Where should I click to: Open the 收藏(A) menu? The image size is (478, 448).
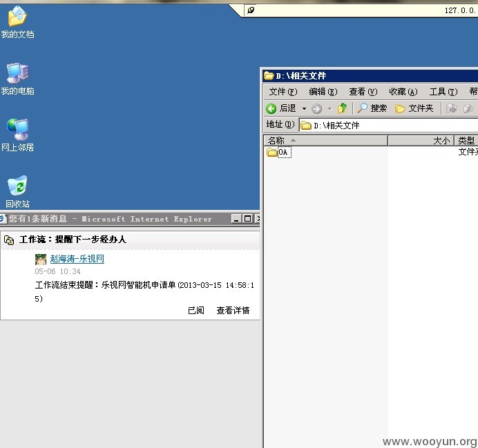pyautogui.click(x=403, y=91)
